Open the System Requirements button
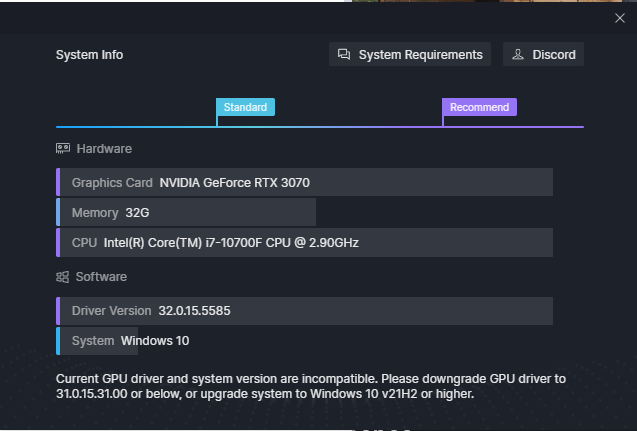Screen dimensions: 637x431 point(410,54)
